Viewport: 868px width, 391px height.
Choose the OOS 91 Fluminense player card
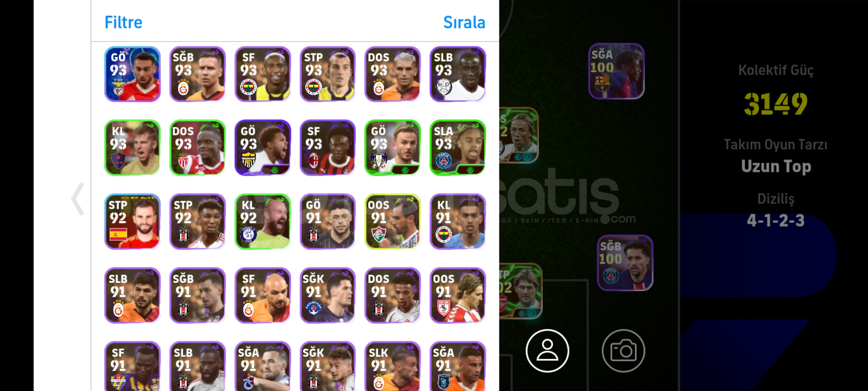(393, 222)
